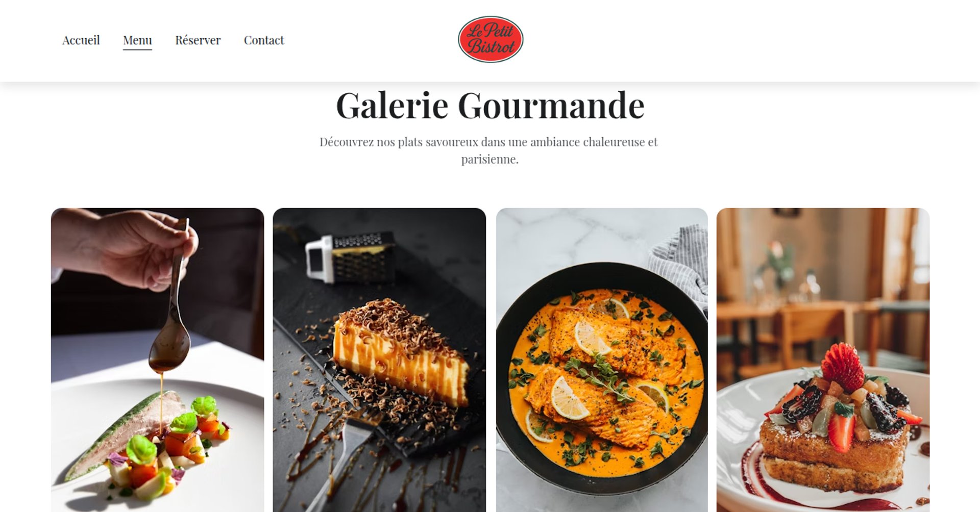Click the word Bistrot inside red logo
980x512 pixels.
491,47
